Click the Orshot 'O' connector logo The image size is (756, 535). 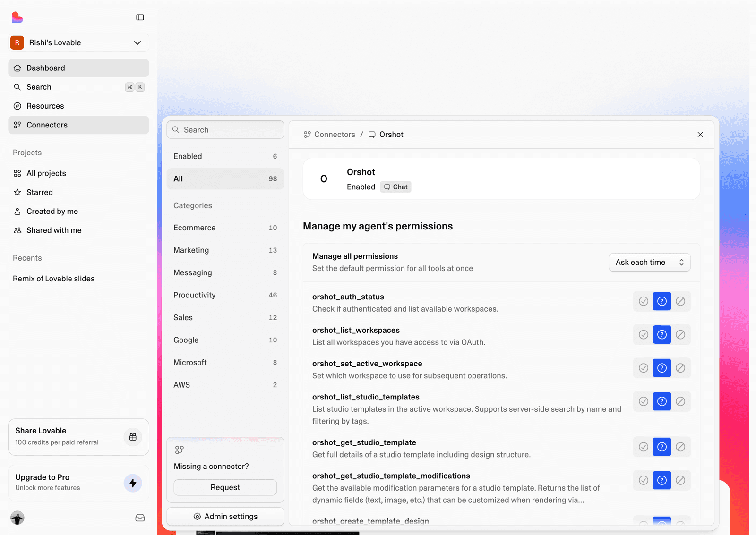[324, 179]
